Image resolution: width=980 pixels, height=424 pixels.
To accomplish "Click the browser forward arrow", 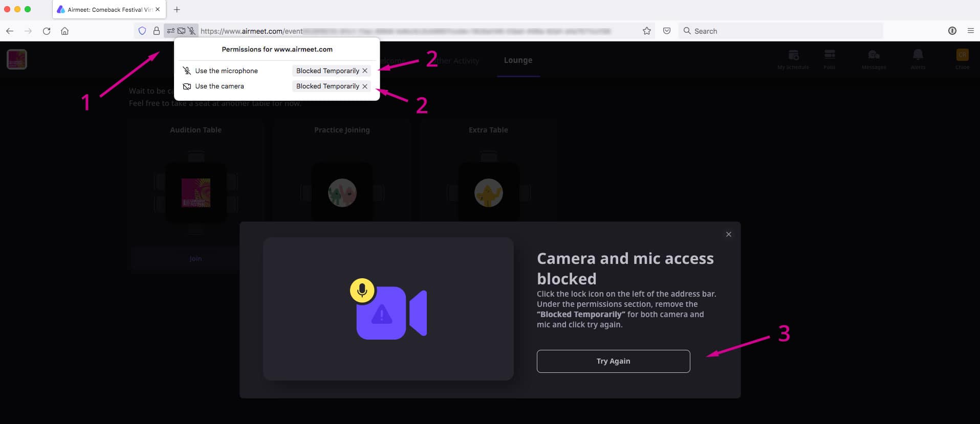I will [28, 31].
